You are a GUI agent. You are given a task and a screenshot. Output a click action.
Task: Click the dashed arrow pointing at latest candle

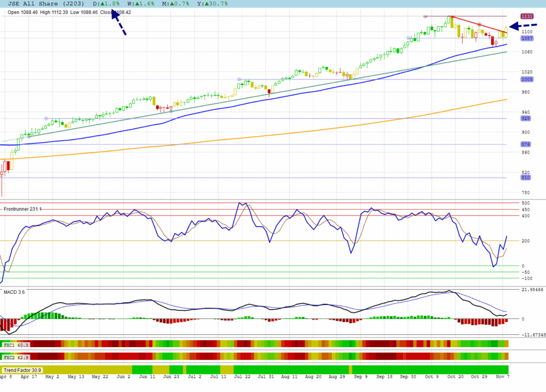point(521,26)
